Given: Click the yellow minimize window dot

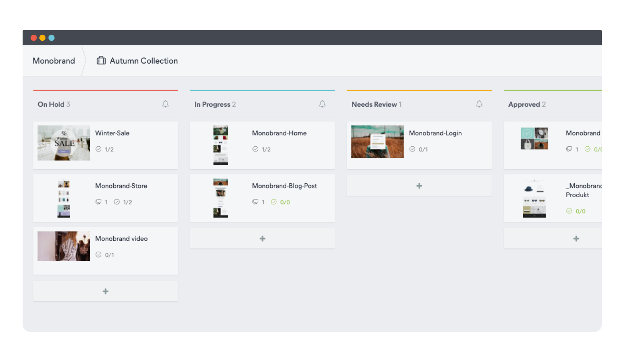Looking at the screenshot, I should click(42, 38).
